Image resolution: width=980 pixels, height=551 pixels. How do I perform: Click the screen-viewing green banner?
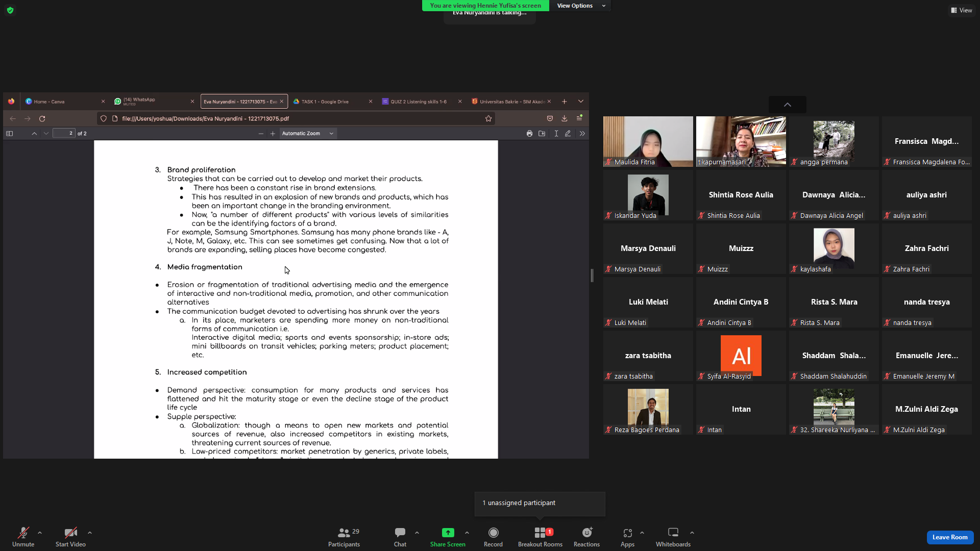pos(485,6)
